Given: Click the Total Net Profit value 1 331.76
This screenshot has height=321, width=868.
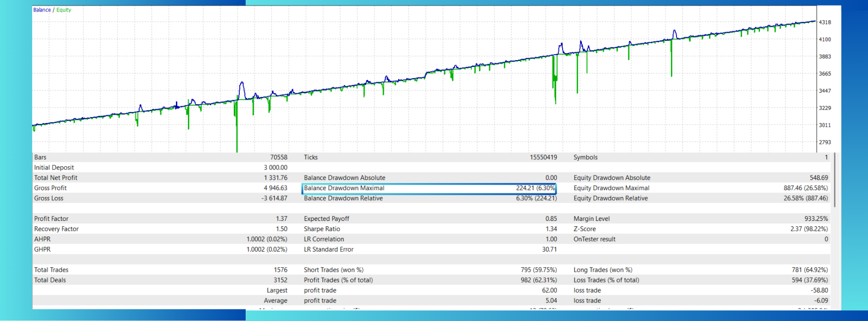Looking at the screenshot, I should pyautogui.click(x=276, y=178).
